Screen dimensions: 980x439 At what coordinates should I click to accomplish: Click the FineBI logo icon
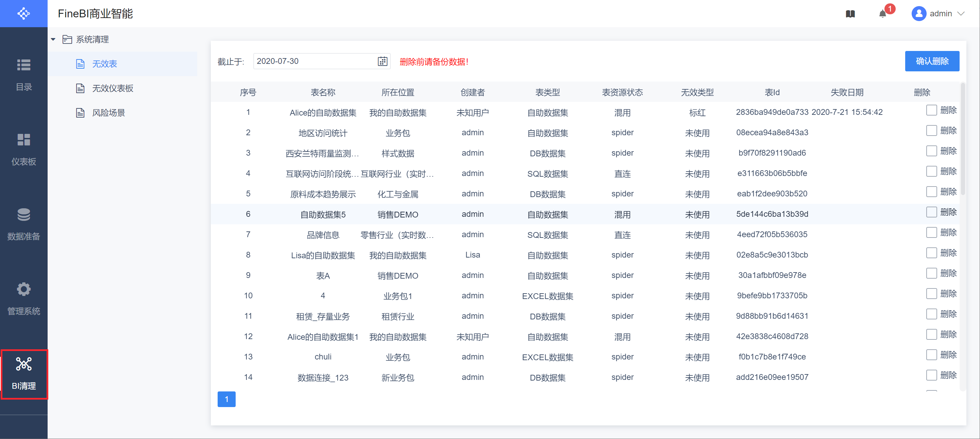[x=23, y=14]
